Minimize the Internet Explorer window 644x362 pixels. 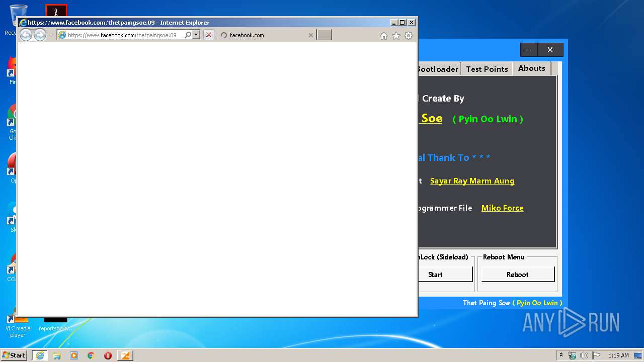[x=394, y=22]
